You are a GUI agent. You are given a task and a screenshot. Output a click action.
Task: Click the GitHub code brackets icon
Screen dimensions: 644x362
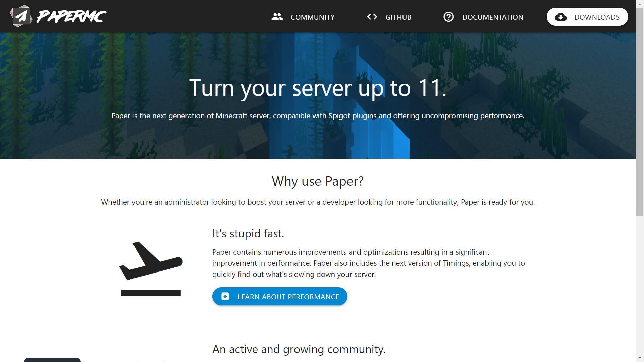tap(372, 17)
